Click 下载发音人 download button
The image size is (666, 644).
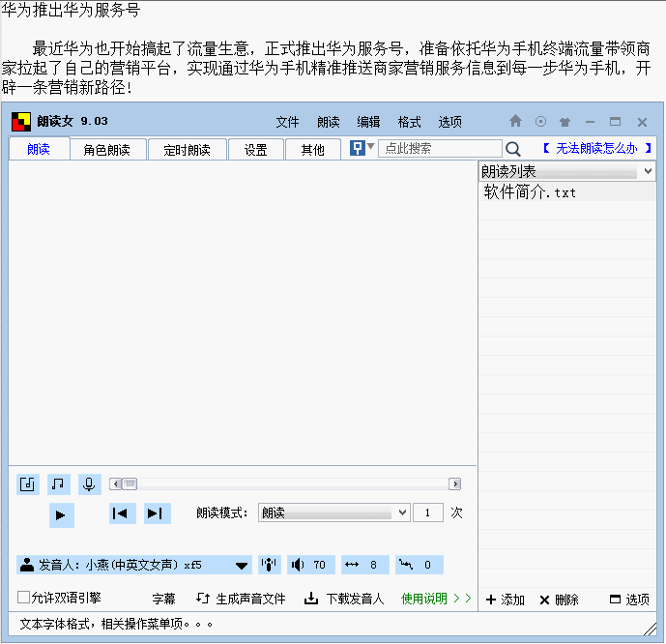[344, 599]
